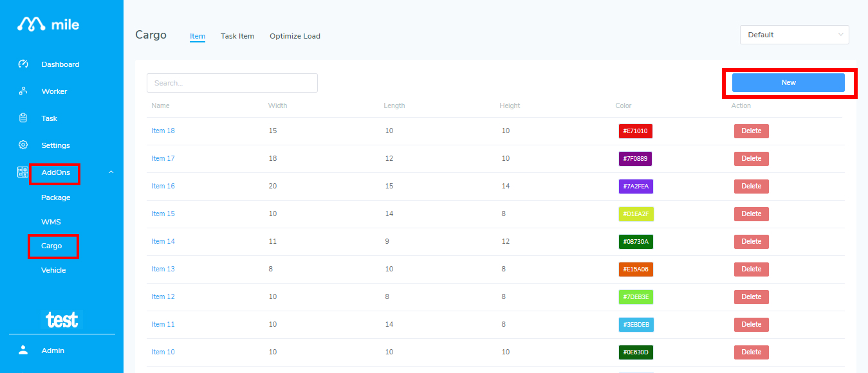Go to the Worker page
The image size is (868, 373).
[54, 91]
